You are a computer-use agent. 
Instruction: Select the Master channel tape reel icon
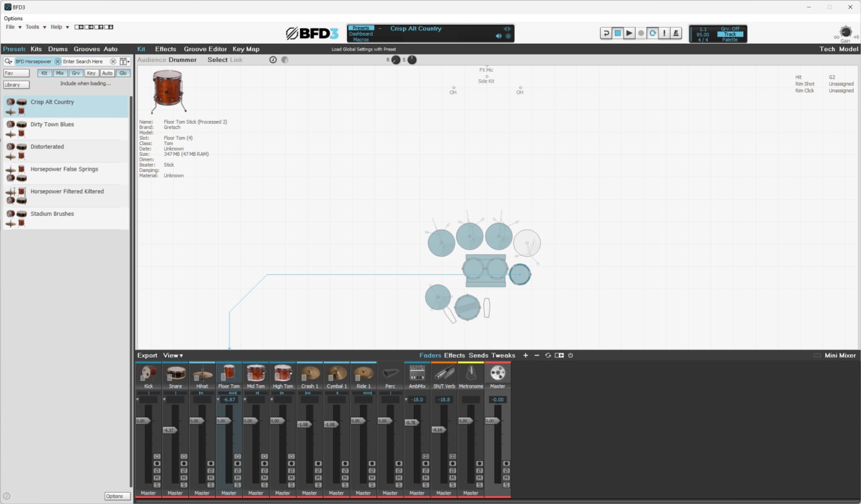(x=498, y=373)
